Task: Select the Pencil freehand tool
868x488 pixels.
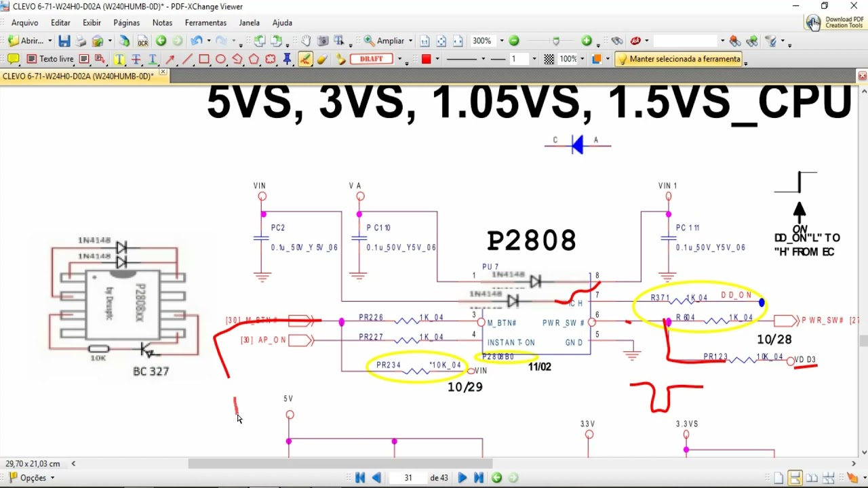Action: [305, 59]
